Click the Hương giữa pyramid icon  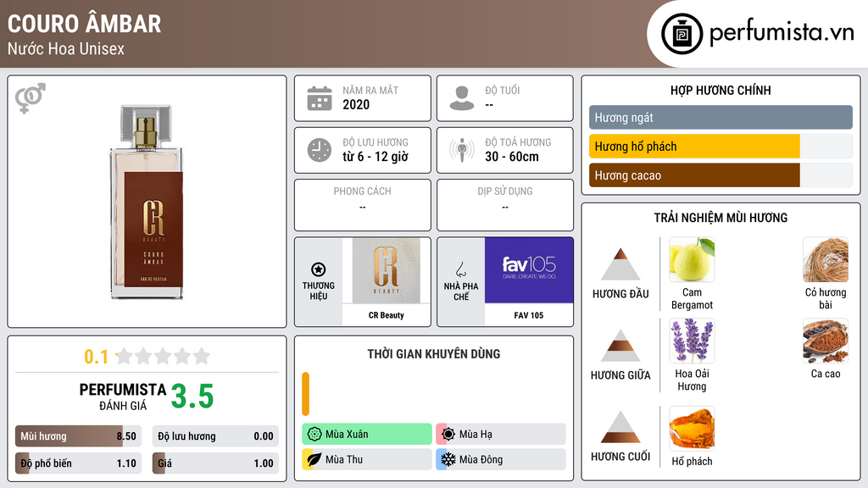(620, 346)
